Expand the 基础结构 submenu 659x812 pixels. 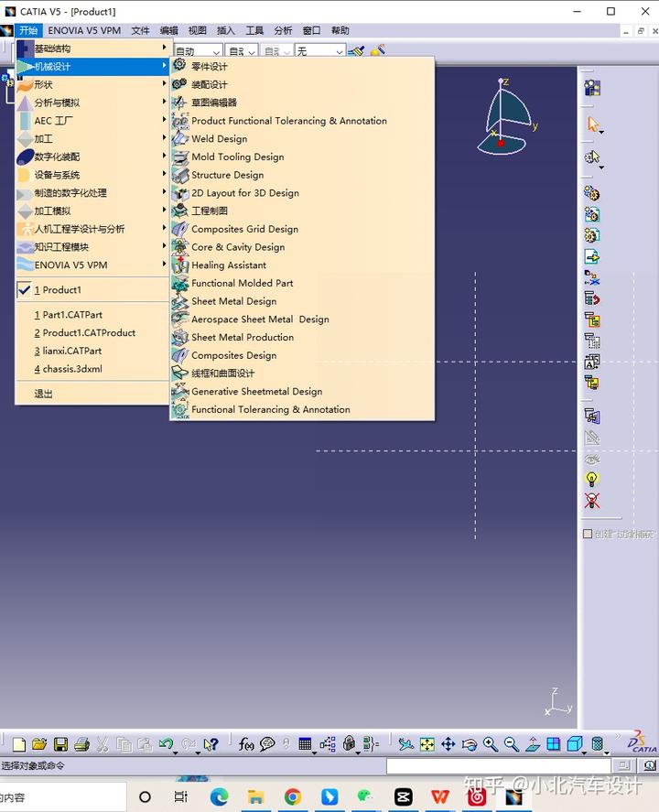(x=92, y=49)
